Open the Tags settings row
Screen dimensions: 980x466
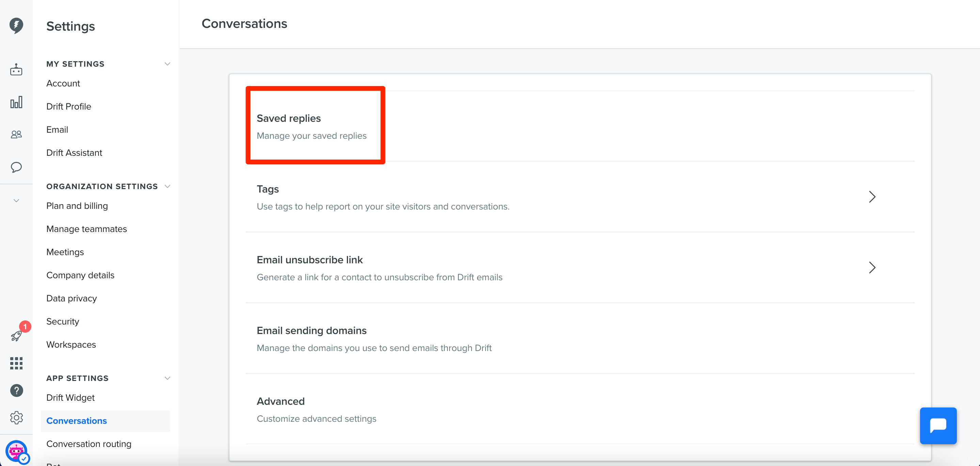coord(580,197)
